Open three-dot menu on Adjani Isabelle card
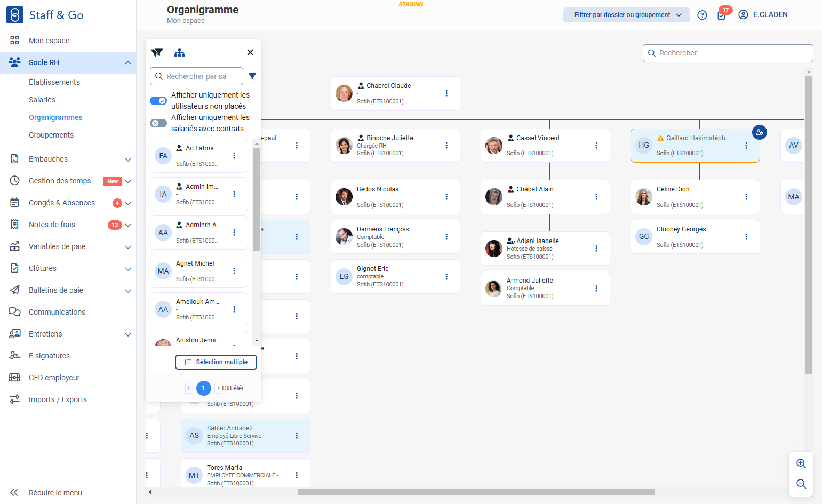 (596, 249)
